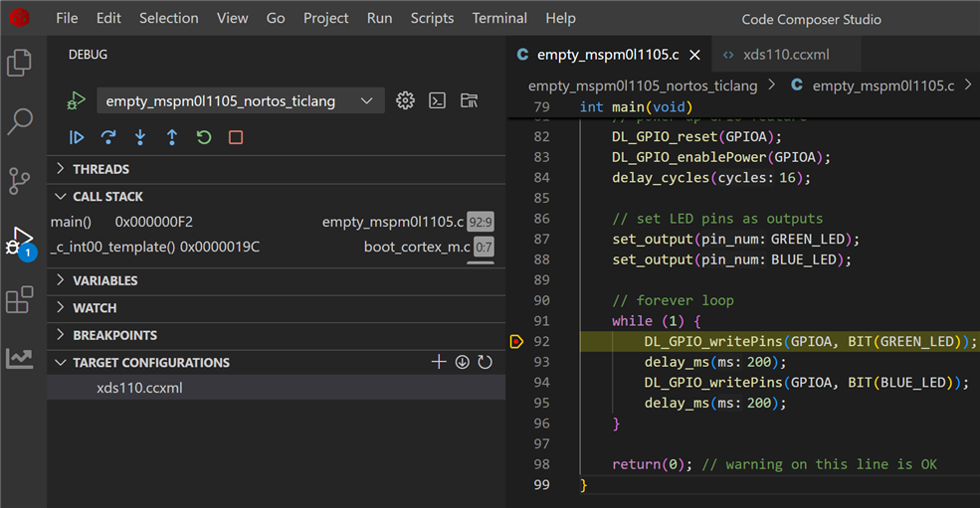980x508 pixels.
Task: Collapse the TARGET CONFIGURATIONS section
Action: pos(61,363)
